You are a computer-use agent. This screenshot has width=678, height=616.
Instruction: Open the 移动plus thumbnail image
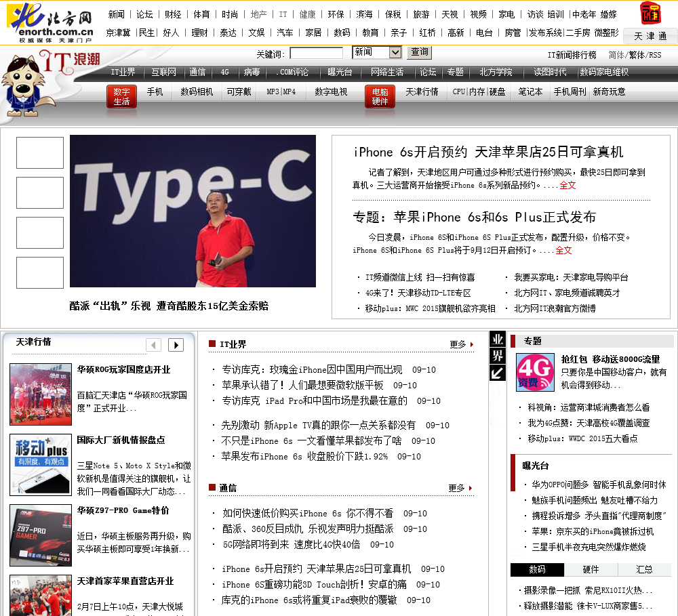point(41,465)
